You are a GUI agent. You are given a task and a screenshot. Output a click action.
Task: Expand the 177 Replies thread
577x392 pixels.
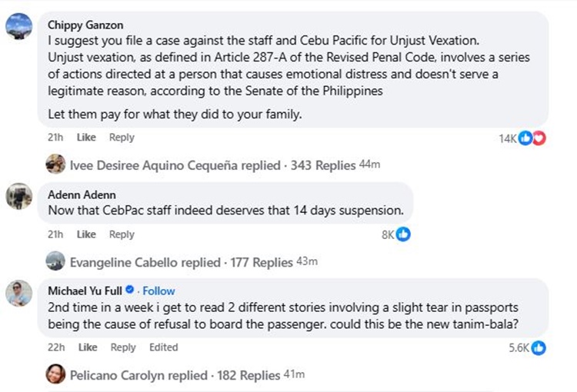point(262,261)
